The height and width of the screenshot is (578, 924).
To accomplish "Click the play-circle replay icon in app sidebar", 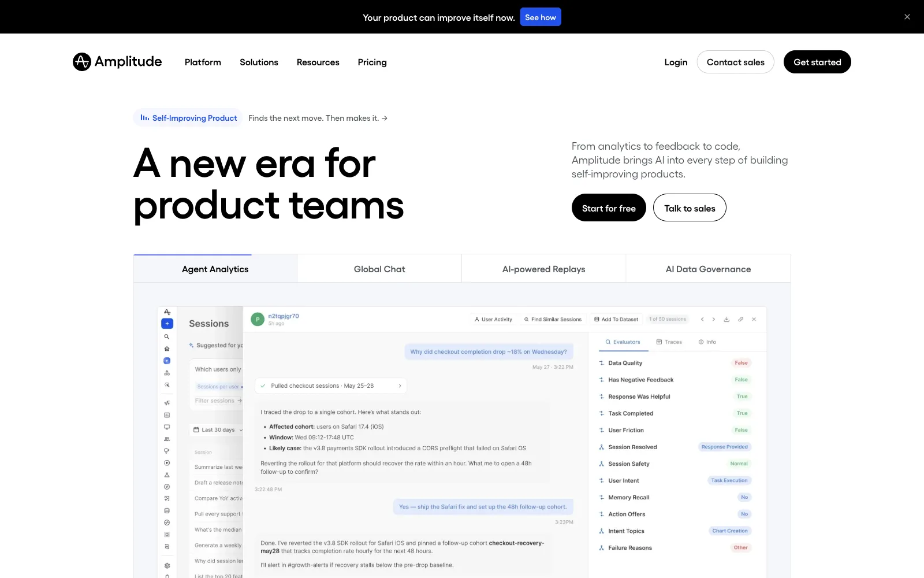I will [167, 463].
